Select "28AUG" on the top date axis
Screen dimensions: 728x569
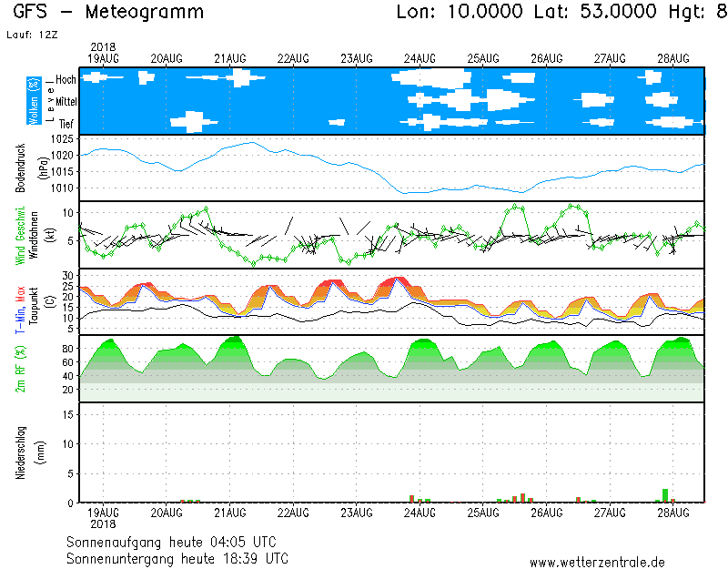coord(673,58)
